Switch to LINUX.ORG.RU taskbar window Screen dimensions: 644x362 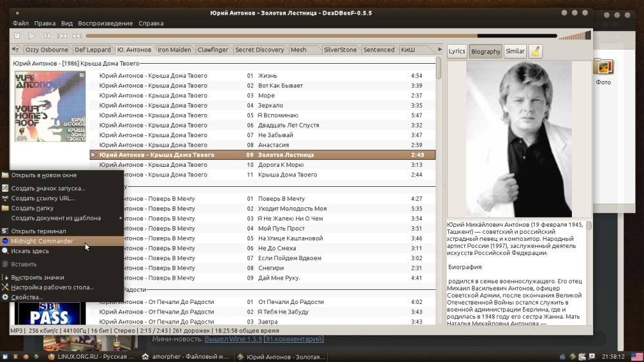(x=91, y=357)
